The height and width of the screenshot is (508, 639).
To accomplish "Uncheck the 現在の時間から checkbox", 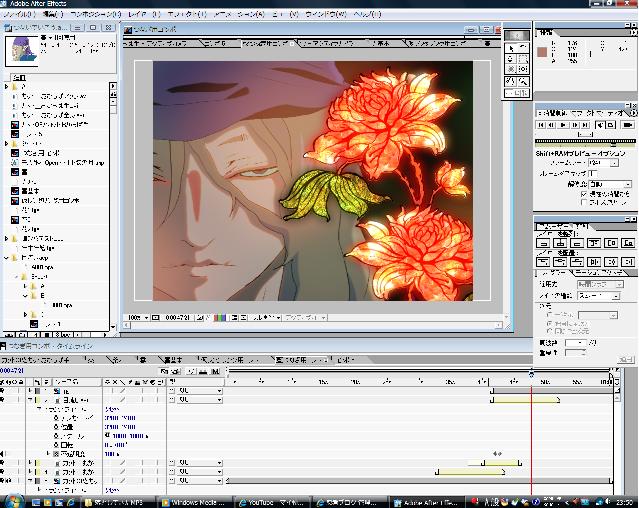I will [584, 193].
